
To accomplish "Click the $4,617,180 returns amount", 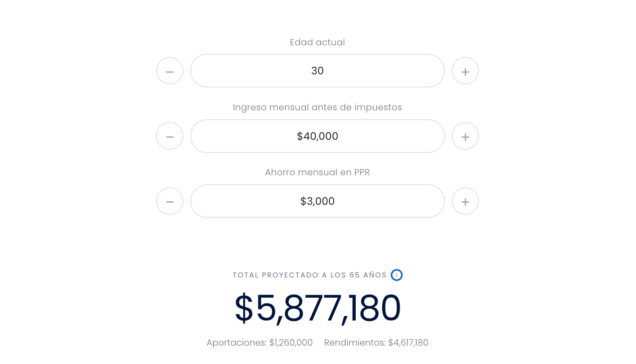I will pyautogui.click(x=409, y=343).
